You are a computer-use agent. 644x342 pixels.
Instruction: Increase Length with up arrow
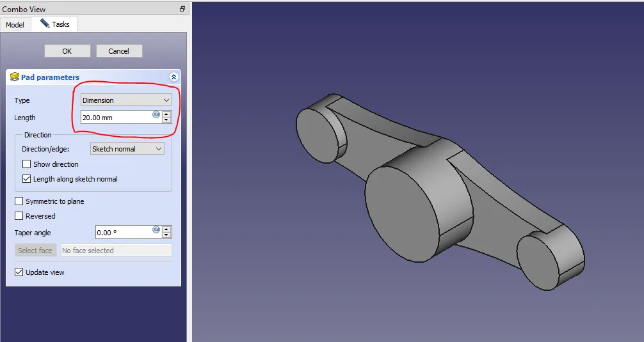pos(166,114)
